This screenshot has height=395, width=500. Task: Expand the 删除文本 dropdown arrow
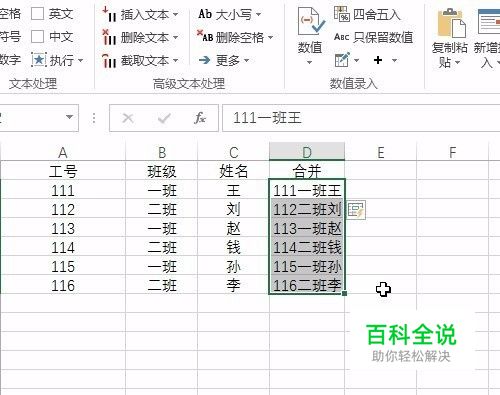click(x=176, y=37)
